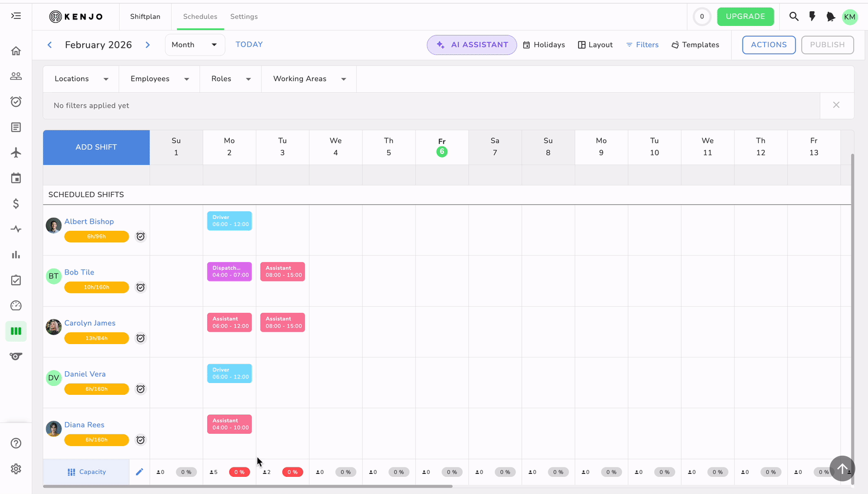Open the Shiftplan sidebar icon
The width and height of the screenshot is (868, 494).
(x=16, y=331)
